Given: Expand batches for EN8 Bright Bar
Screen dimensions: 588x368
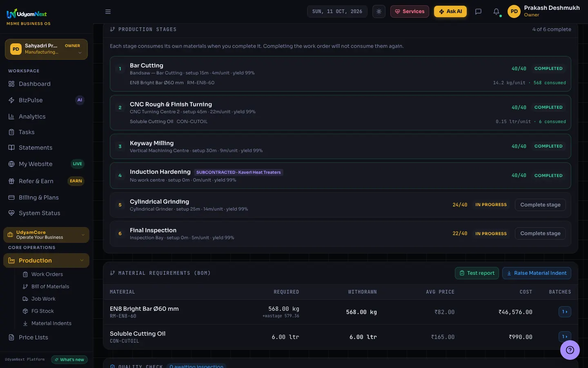Looking at the screenshot, I should 565,312.
